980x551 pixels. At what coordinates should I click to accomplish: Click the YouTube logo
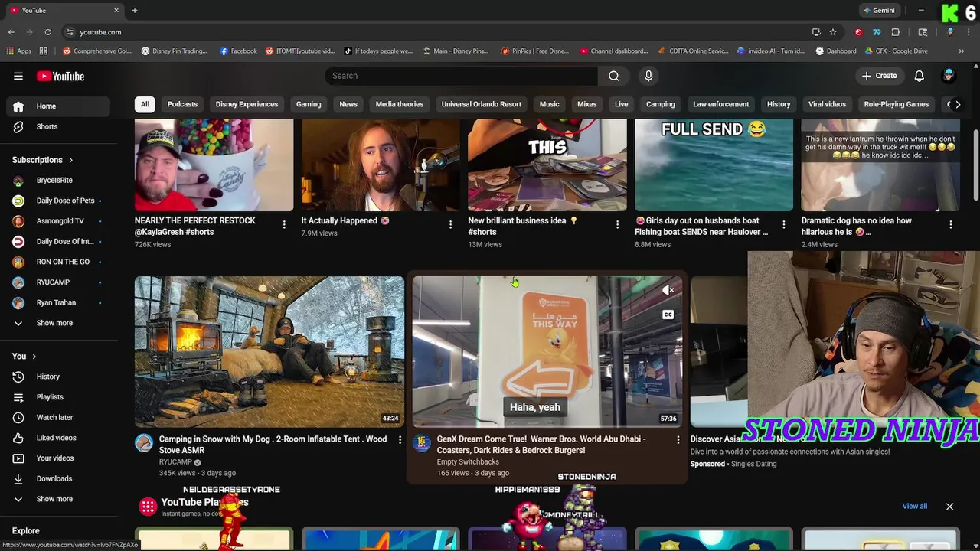coord(60,76)
